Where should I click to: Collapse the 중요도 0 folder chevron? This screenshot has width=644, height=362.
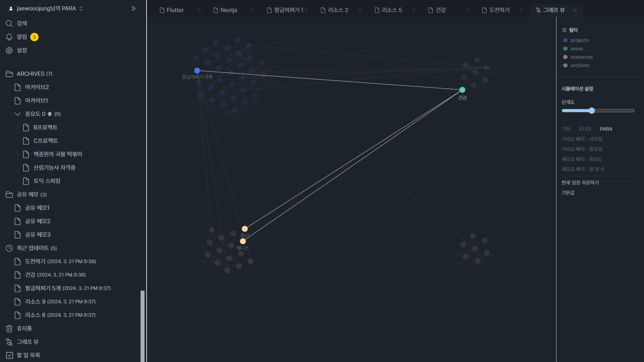(x=17, y=114)
